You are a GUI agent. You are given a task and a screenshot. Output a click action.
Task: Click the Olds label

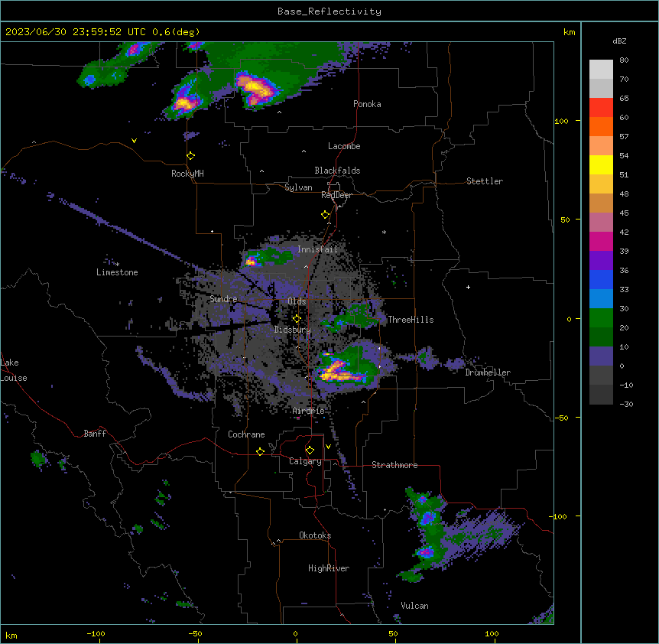297,301
